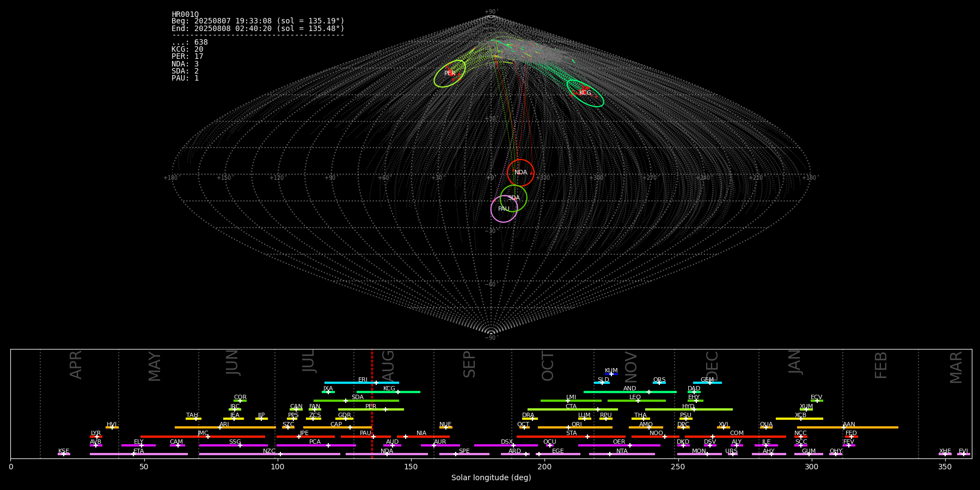Click the JXA shower bar in the timeline
The width and height of the screenshot is (980, 490).
point(328,392)
